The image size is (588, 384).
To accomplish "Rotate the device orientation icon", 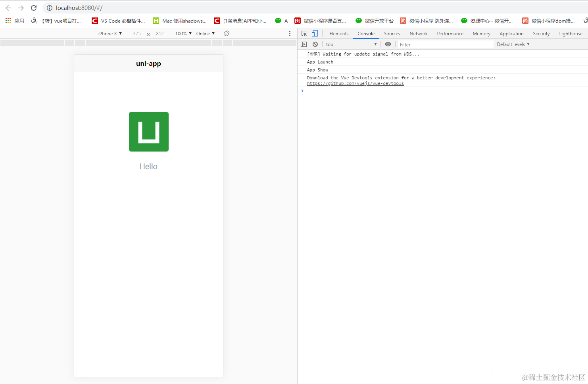I will (x=227, y=33).
